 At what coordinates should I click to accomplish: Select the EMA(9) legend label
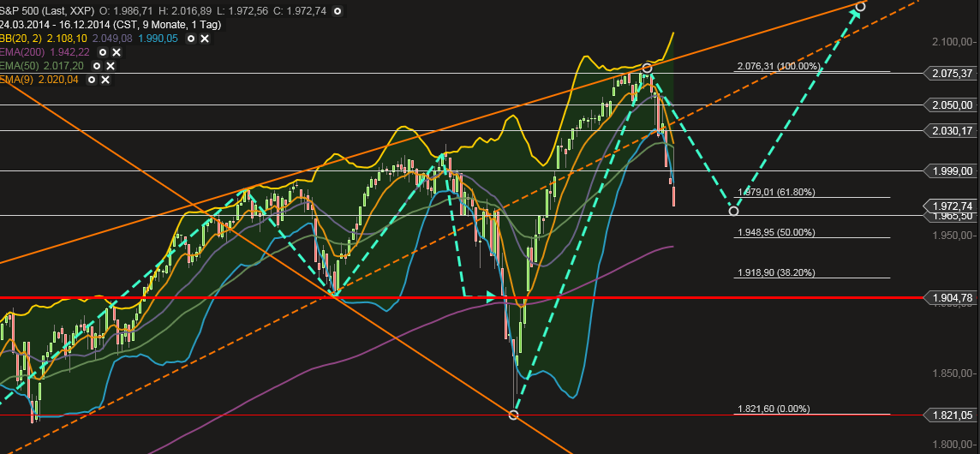tap(15, 80)
